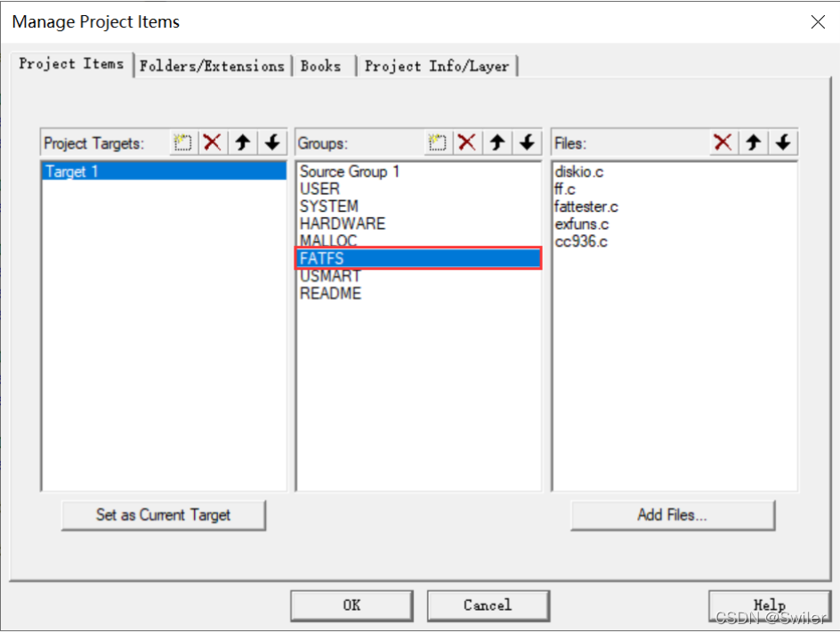
Task: Click the Cancel button
Action: (x=488, y=605)
